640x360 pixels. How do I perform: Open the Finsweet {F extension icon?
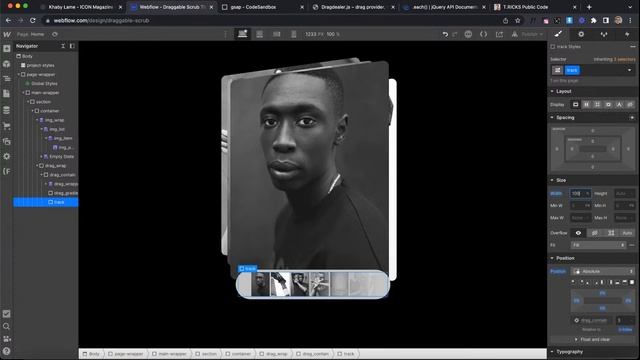[7, 171]
